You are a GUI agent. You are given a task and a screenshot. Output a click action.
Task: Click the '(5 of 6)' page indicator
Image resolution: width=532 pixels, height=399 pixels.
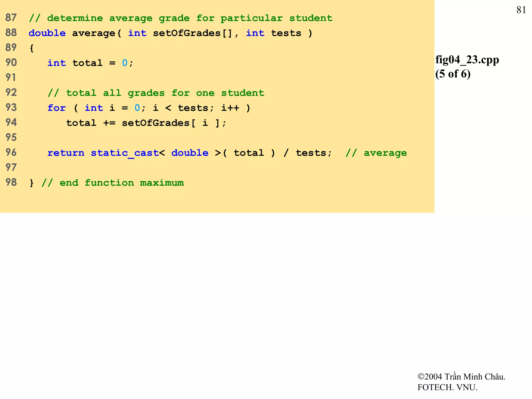[x=453, y=74]
